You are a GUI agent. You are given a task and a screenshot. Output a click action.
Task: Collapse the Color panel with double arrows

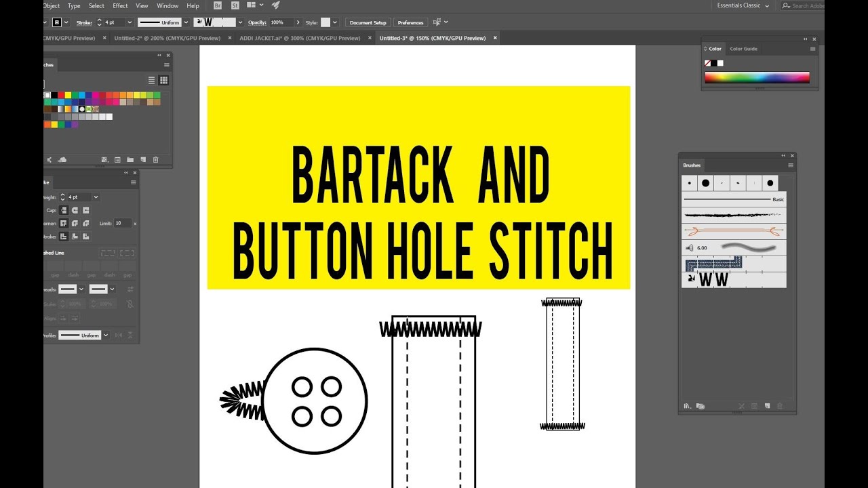click(806, 39)
